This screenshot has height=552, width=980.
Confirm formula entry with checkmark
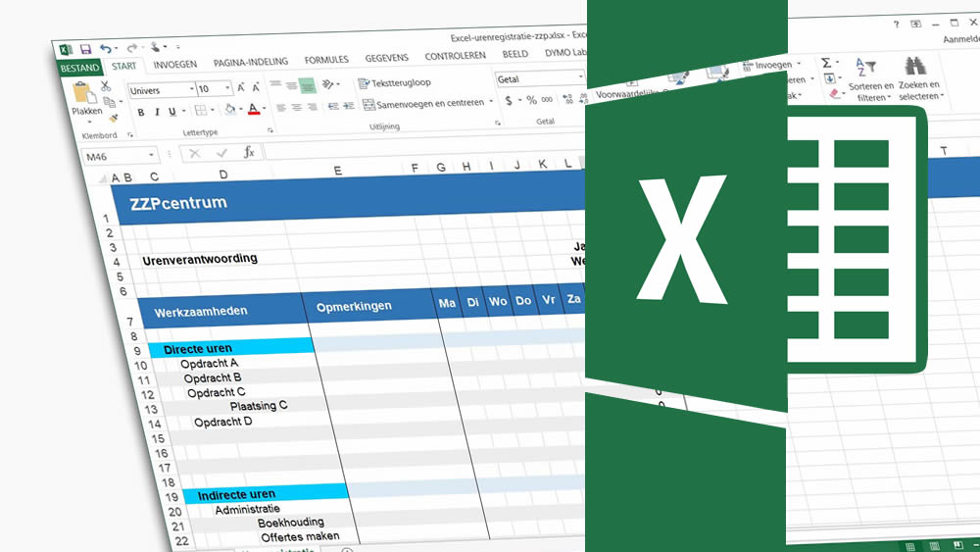tap(221, 153)
